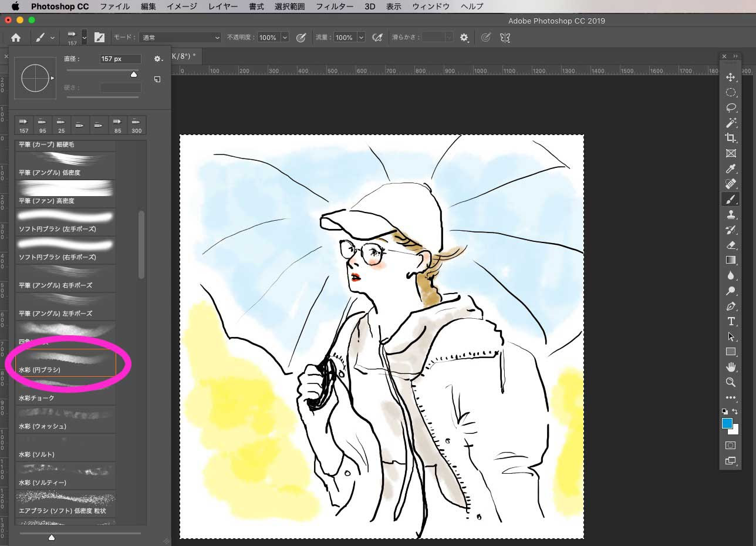Select the Magic Wand tool
Screen dimensions: 756x546
pyautogui.click(x=731, y=123)
